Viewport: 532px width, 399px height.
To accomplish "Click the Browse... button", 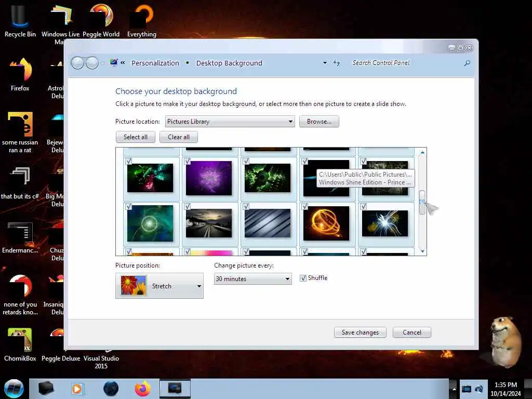I will click(319, 122).
